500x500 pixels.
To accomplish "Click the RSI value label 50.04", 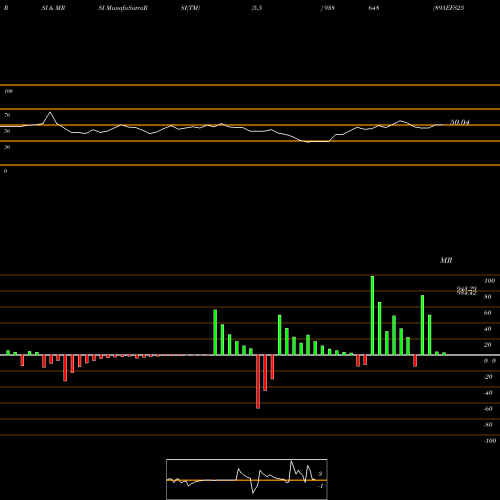I will click(460, 122).
